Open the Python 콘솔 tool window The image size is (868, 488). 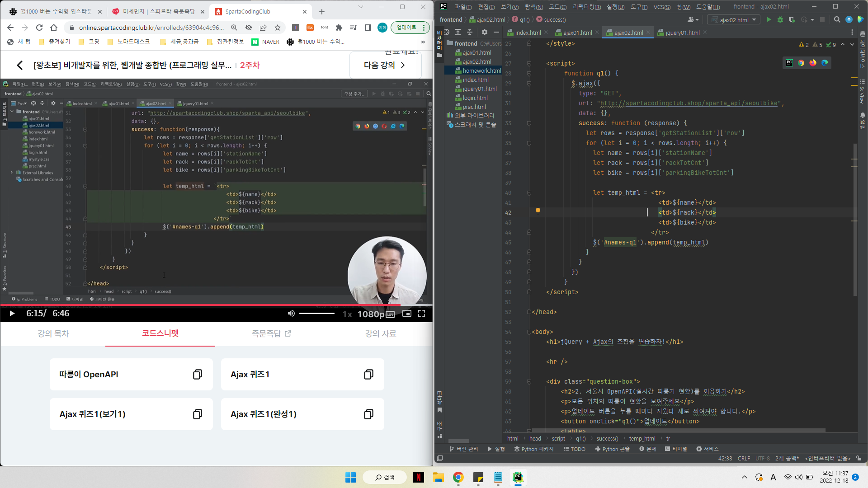pos(612,449)
